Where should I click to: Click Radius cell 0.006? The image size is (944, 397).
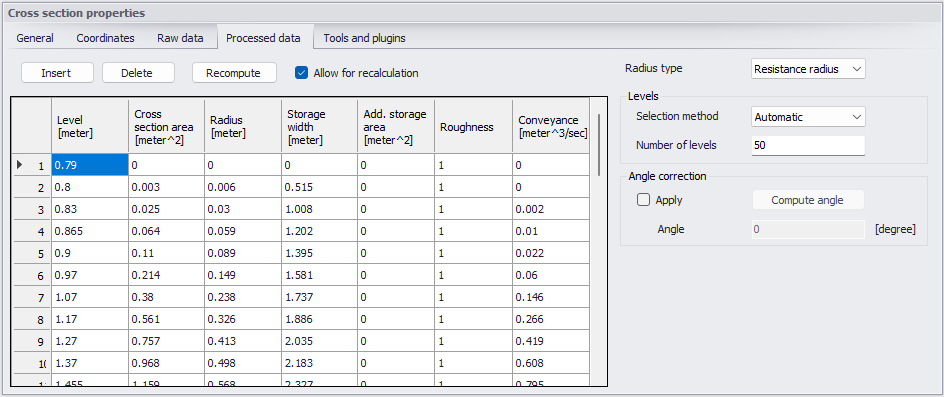point(243,187)
